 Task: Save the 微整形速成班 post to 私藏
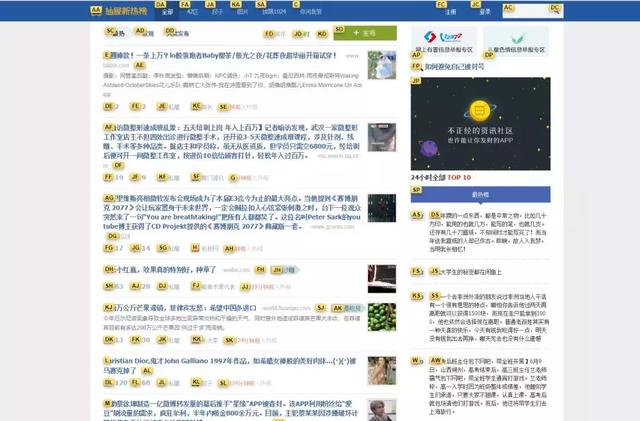(x=169, y=178)
